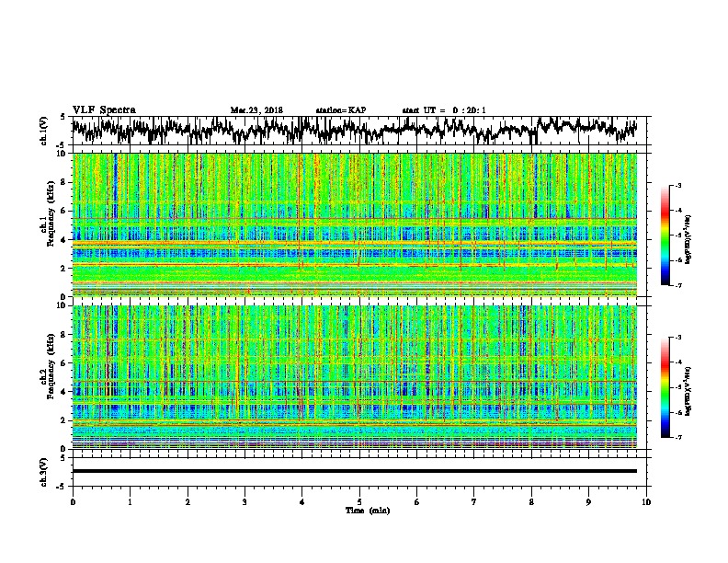Click the "10" kHz tick on ch.1 frequency axis
Screen dimensions: 728x563
[x=62, y=154]
